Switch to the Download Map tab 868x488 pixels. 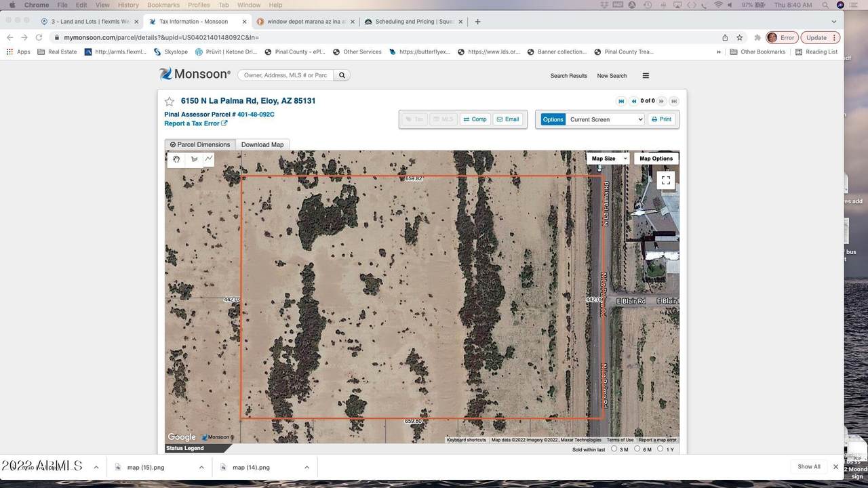262,144
